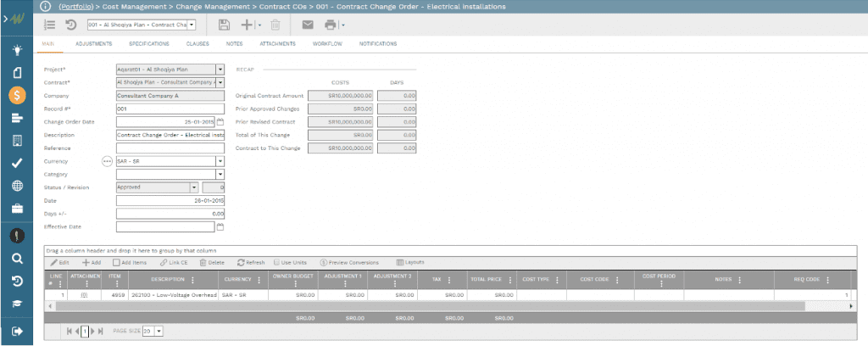Viewport: 868px width, 346px height.
Task: Open the document sidebar module
Action: [x=17, y=73]
